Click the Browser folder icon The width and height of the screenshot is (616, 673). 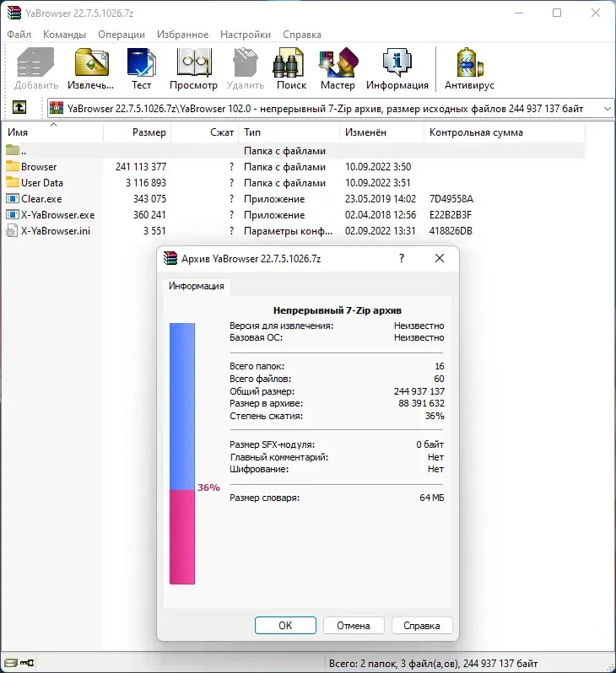pyautogui.click(x=13, y=166)
